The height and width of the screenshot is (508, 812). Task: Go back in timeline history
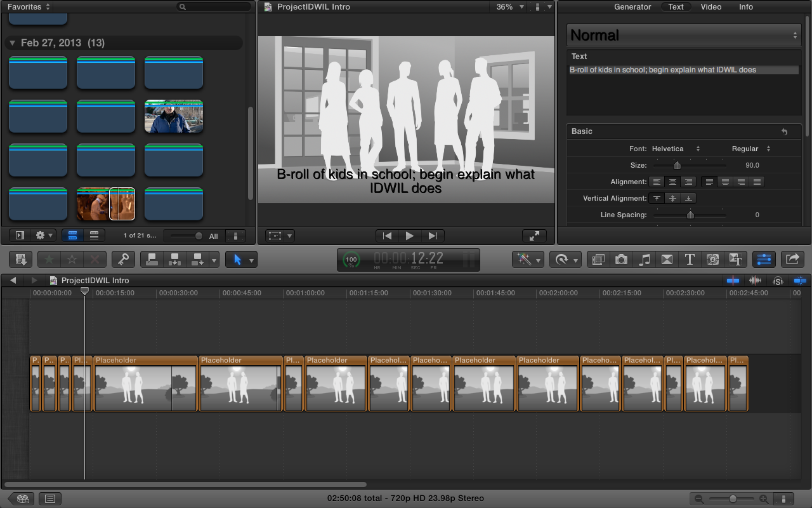(x=13, y=280)
